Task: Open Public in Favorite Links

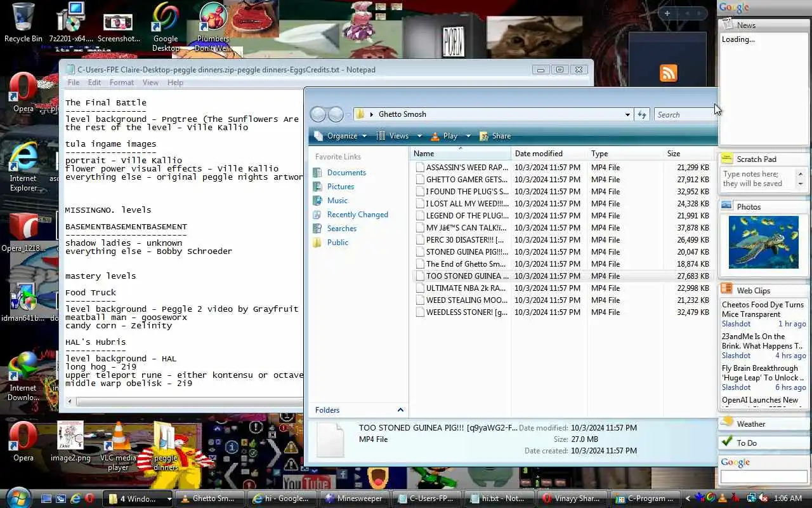Action: pos(337,243)
